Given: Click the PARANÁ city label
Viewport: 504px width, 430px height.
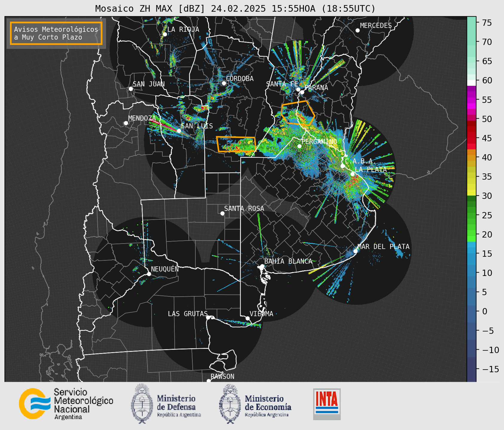Looking at the screenshot, I should click(x=316, y=88).
